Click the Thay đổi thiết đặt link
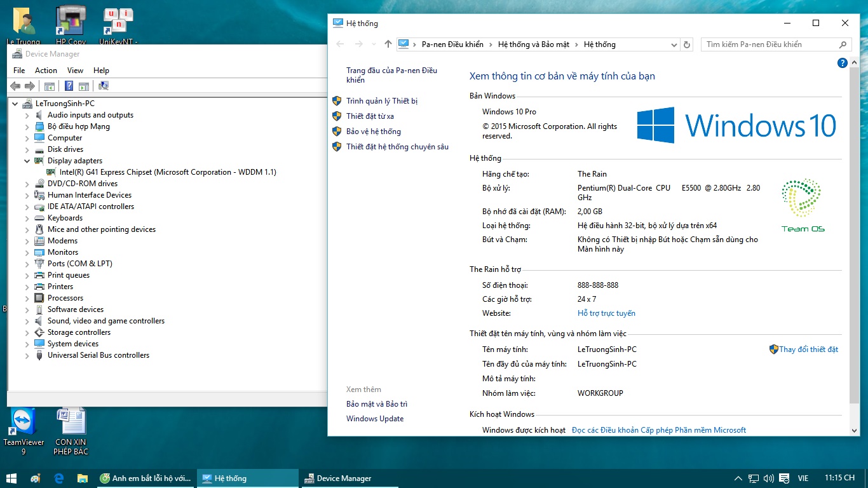 pos(808,349)
